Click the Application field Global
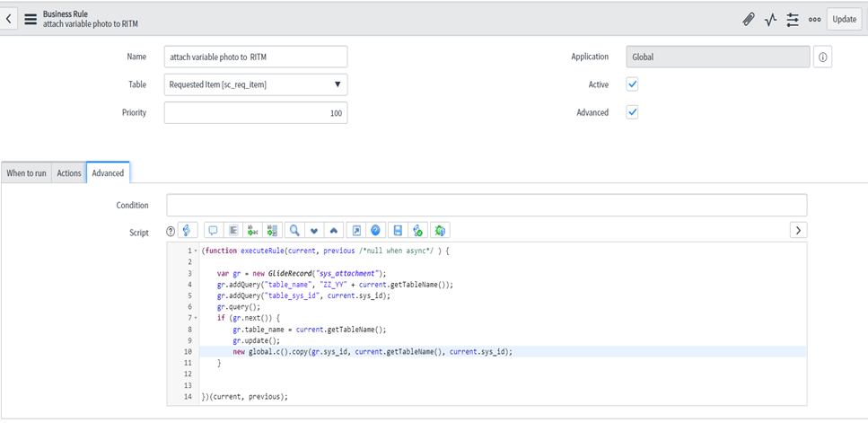 point(718,57)
